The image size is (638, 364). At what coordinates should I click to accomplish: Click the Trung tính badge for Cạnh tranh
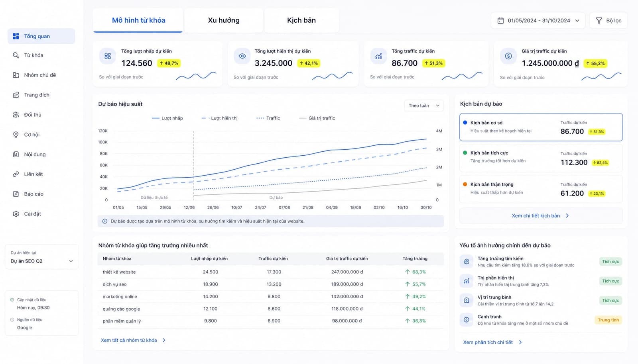coord(608,320)
